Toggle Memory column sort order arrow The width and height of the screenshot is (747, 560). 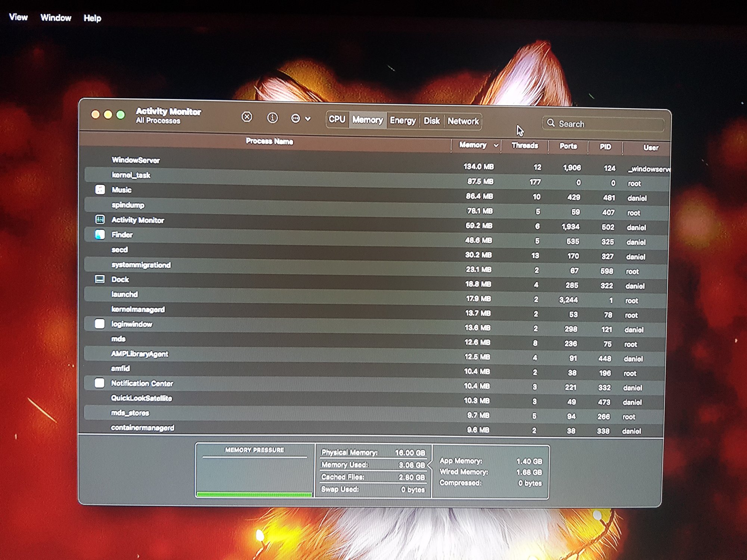click(496, 145)
